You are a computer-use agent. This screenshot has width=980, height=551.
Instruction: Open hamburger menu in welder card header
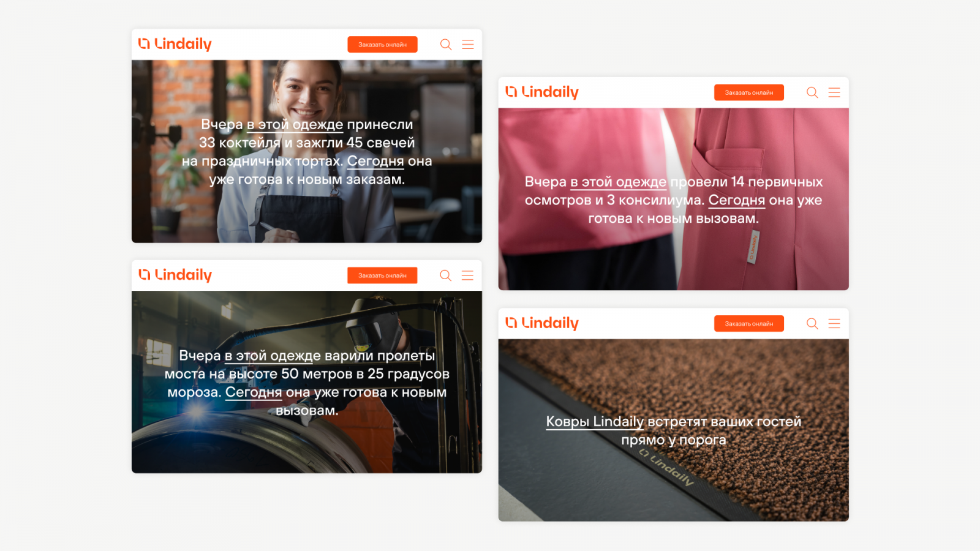[468, 275]
